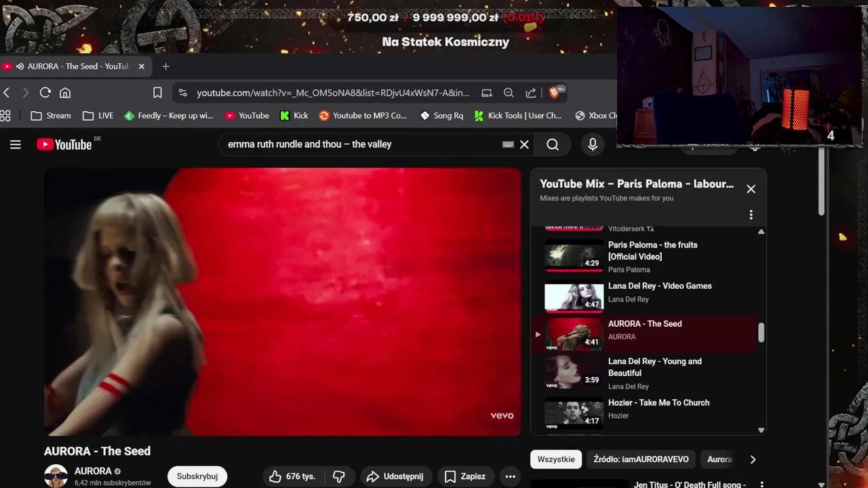The width and height of the screenshot is (868, 488).
Task: Open the Stream bookmarks folder
Action: [x=51, y=116]
